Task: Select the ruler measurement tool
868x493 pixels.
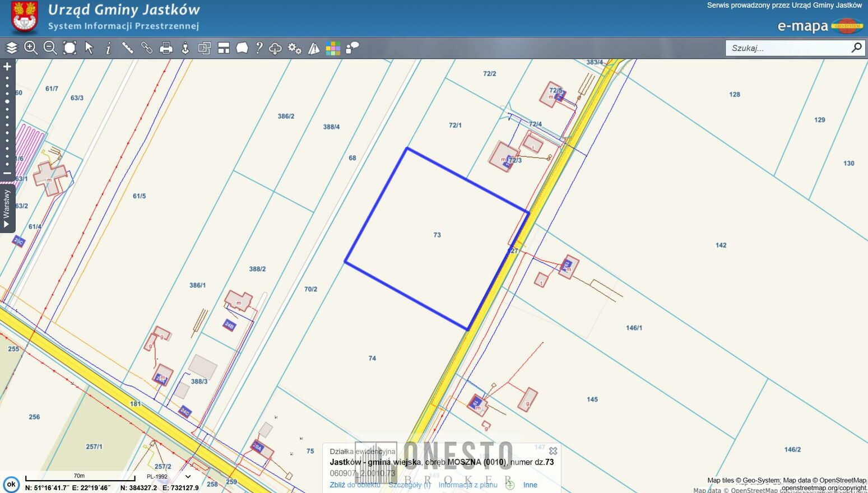Action: coord(128,48)
